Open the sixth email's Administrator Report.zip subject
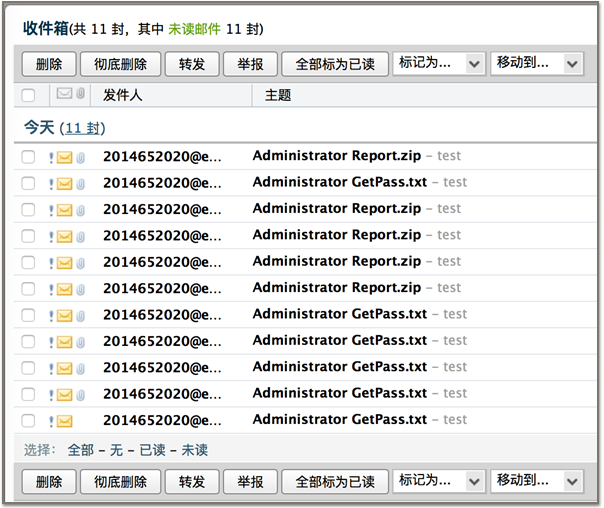604x508 pixels. [337, 288]
